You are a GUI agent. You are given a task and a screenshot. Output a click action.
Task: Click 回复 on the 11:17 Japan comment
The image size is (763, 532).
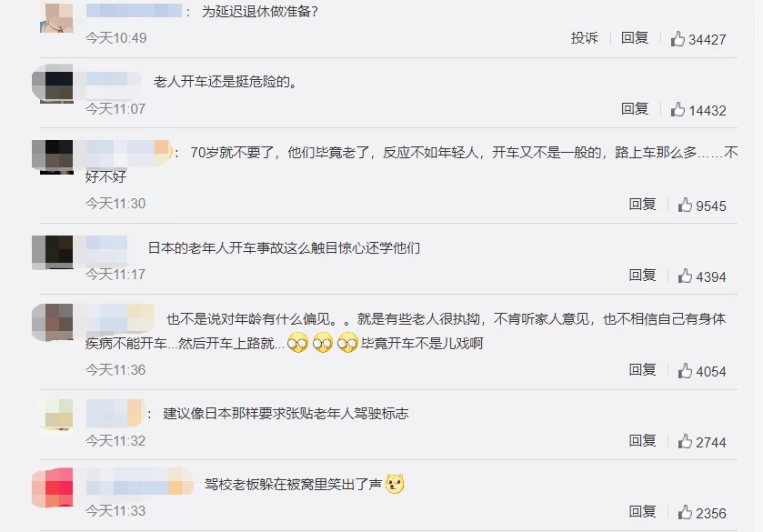point(642,275)
